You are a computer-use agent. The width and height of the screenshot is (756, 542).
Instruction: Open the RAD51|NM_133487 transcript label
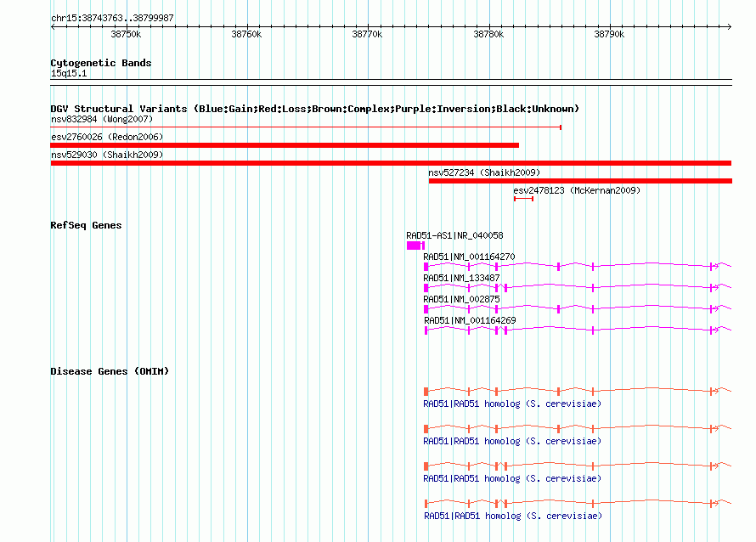point(461,278)
